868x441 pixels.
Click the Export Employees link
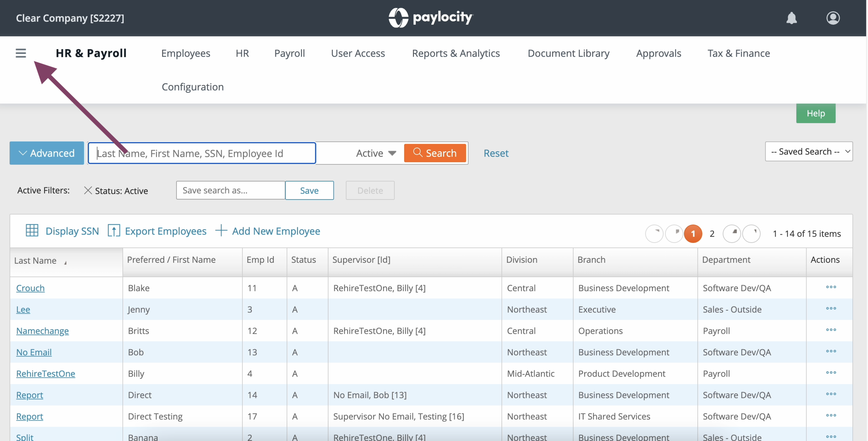pos(165,231)
